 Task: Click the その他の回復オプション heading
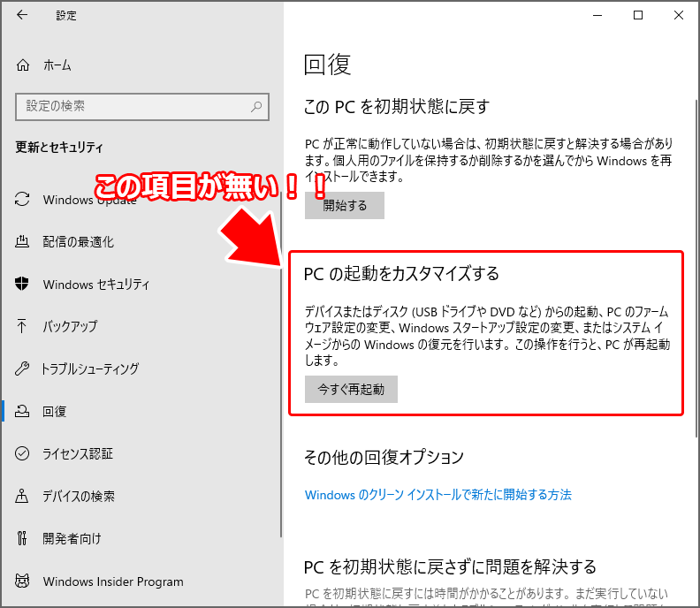[384, 457]
